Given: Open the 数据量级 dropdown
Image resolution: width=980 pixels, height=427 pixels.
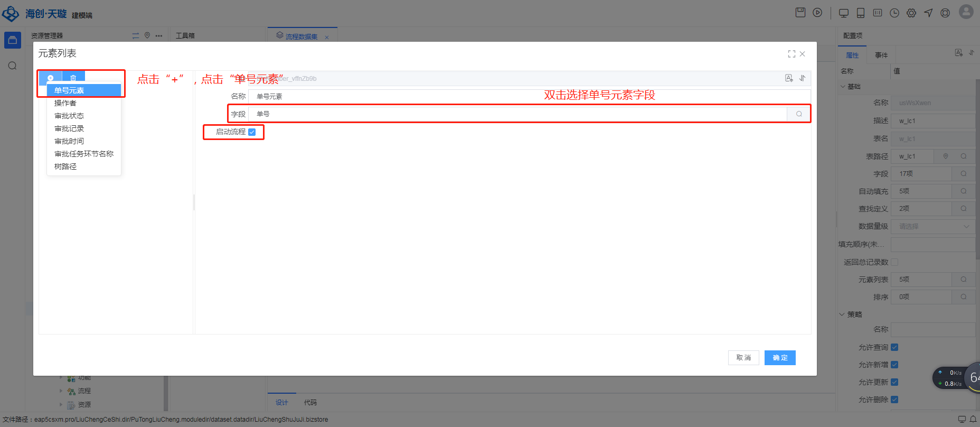Looking at the screenshot, I should (x=932, y=226).
